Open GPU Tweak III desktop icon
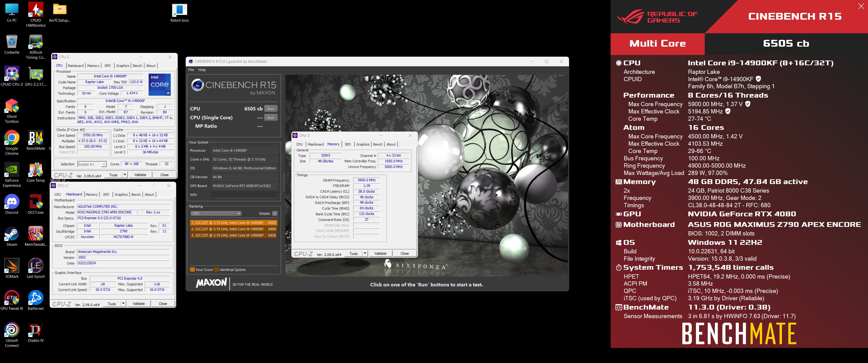Image resolution: width=868 pixels, height=363 pixels. click(12, 300)
